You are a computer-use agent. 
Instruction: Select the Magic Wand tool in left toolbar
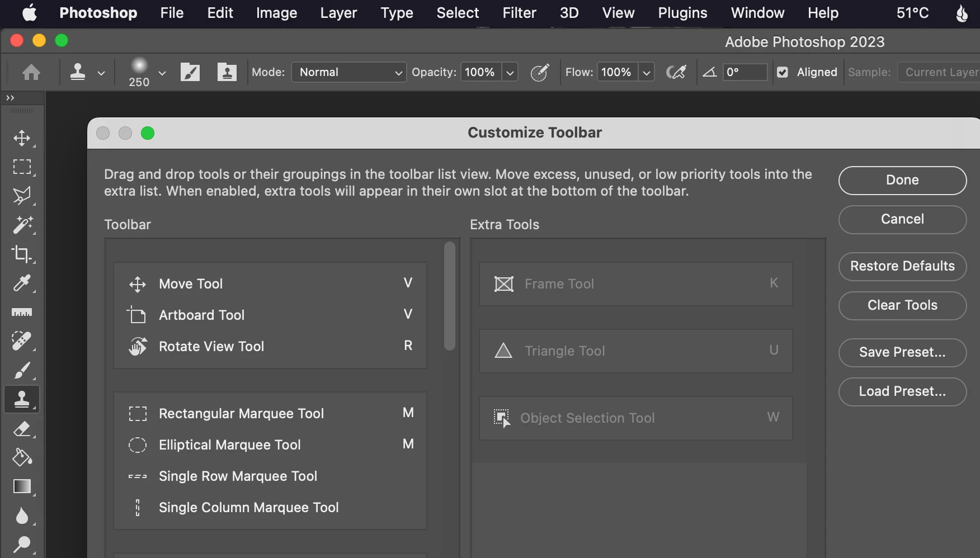click(x=22, y=225)
